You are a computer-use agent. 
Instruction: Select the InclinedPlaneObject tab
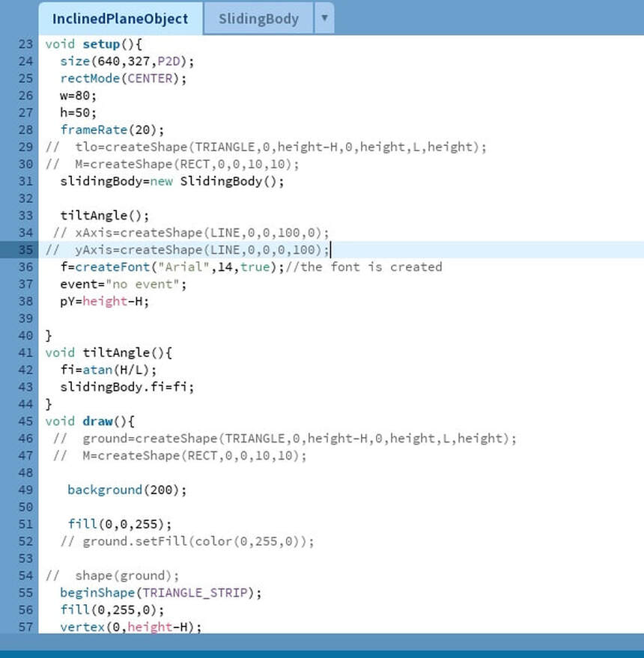click(x=120, y=19)
